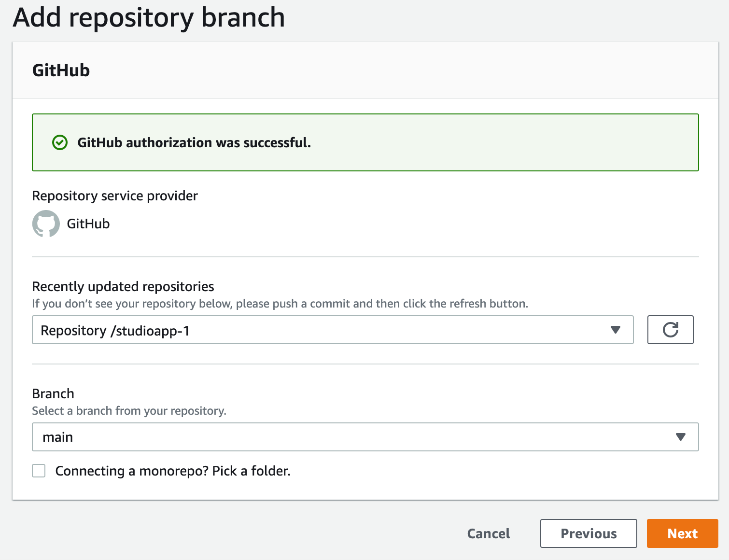Click the GitHub provider name text

click(88, 224)
